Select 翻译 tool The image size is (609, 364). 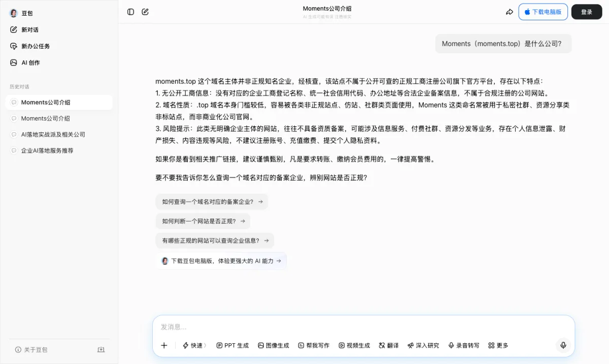tap(389, 345)
